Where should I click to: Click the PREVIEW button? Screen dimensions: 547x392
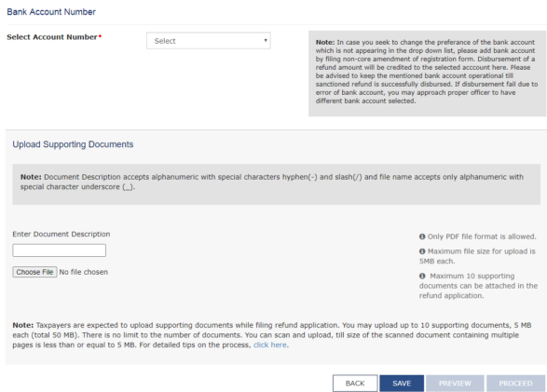click(455, 384)
